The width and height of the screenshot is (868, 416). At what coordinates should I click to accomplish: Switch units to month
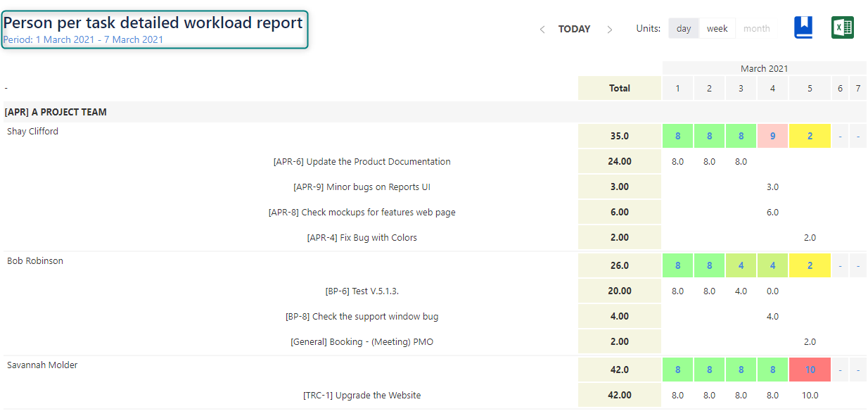(756, 29)
